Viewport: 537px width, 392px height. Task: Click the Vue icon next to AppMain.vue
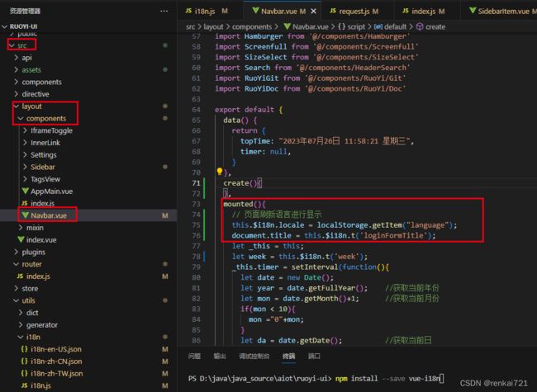tap(25, 191)
